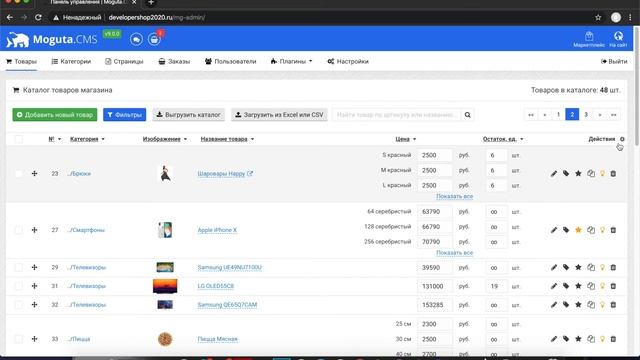Click the search magnifier button
Screen dimensions: 640x360
467,115
